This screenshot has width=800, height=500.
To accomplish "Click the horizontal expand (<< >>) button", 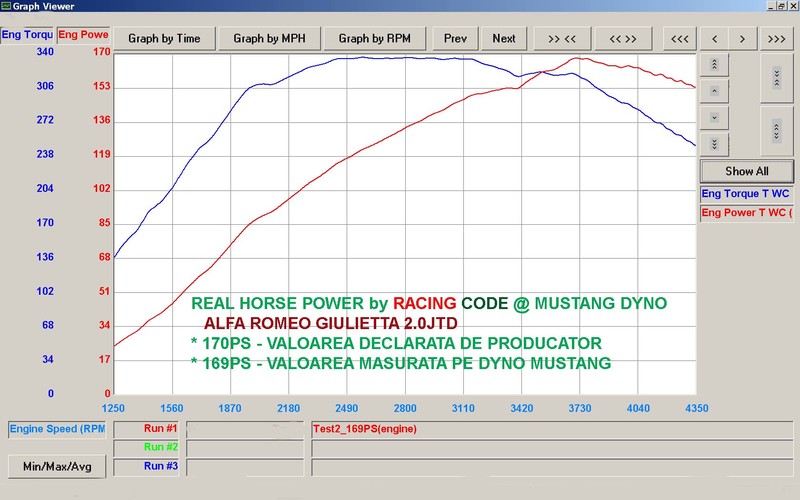I will pos(623,39).
